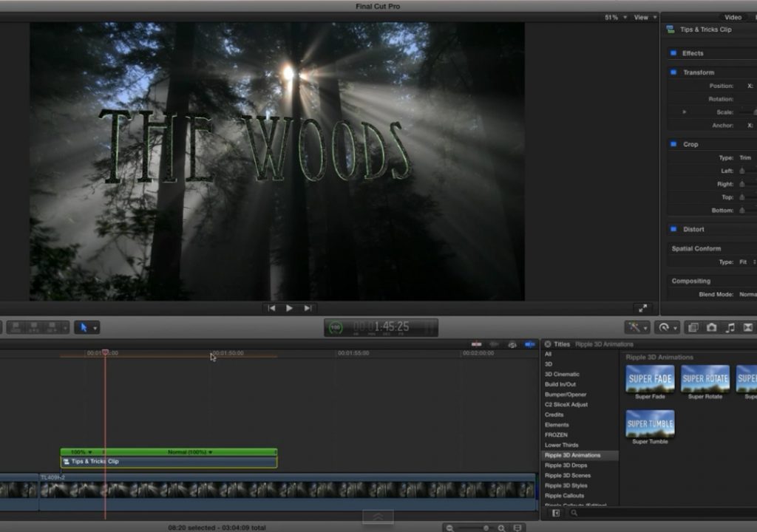Select the TL409h2 video clip
Viewport: 757px width, 532px height.
click(288, 491)
